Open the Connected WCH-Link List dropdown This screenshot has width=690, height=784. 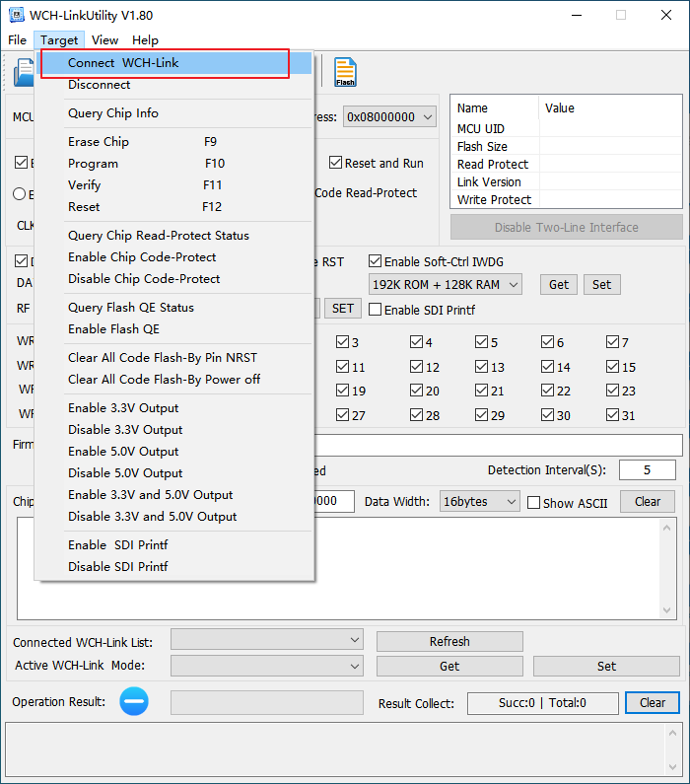pos(267,641)
